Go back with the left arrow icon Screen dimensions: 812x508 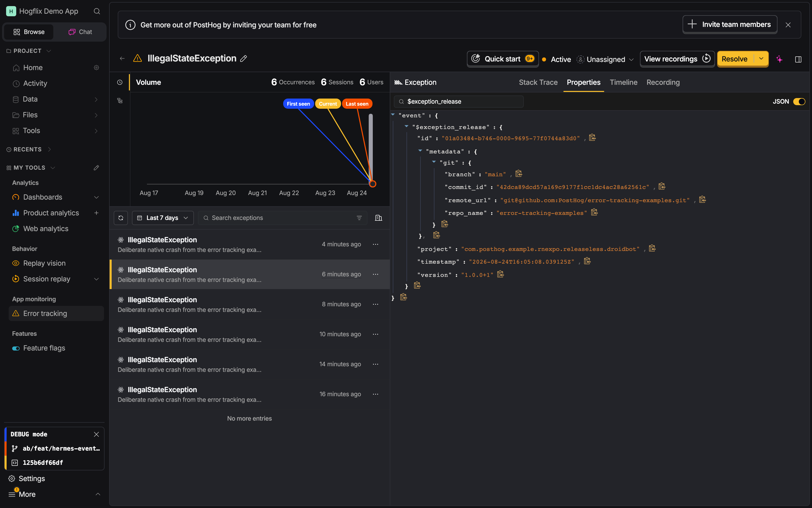(x=122, y=58)
